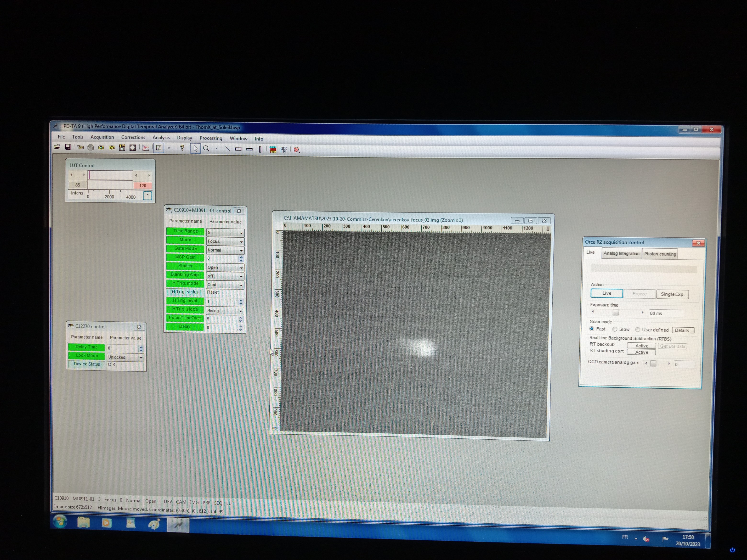Screen dimensions: 747x560
Task: Click the PRF profile icon
Action: click(284, 150)
